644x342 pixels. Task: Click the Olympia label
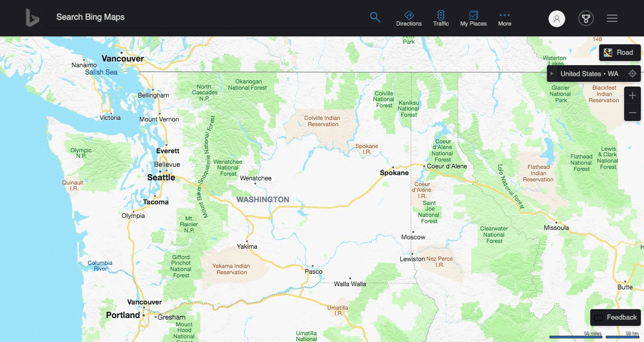133,216
